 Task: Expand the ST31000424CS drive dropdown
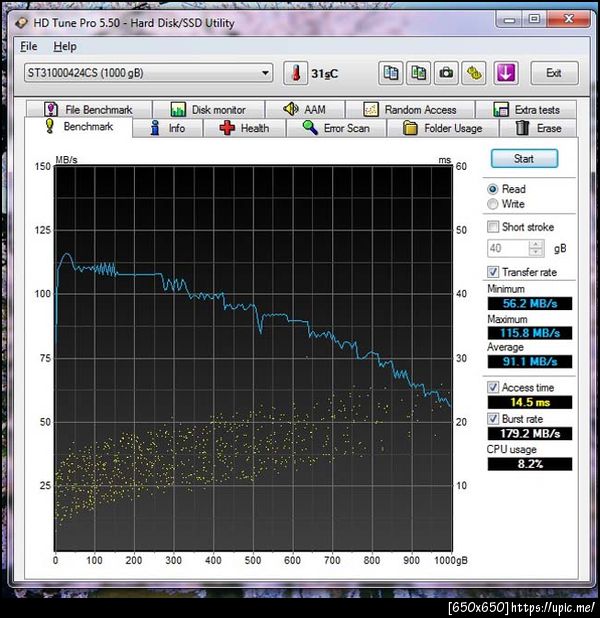[148, 73]
